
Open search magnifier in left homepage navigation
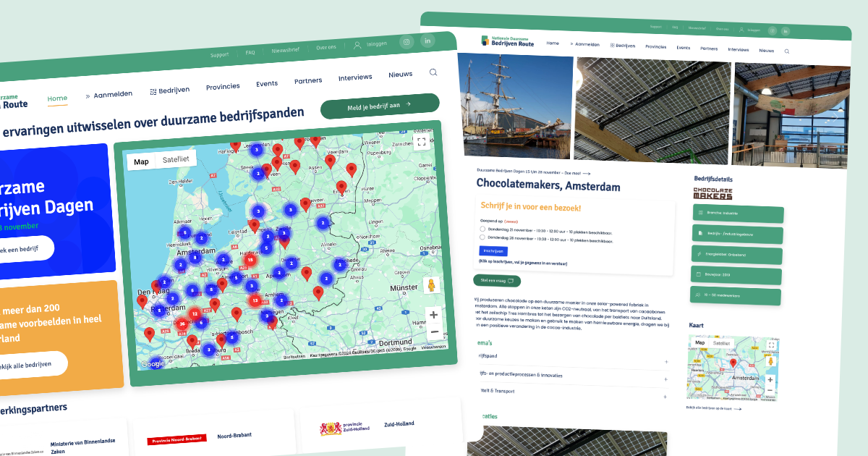pos(433,72)
